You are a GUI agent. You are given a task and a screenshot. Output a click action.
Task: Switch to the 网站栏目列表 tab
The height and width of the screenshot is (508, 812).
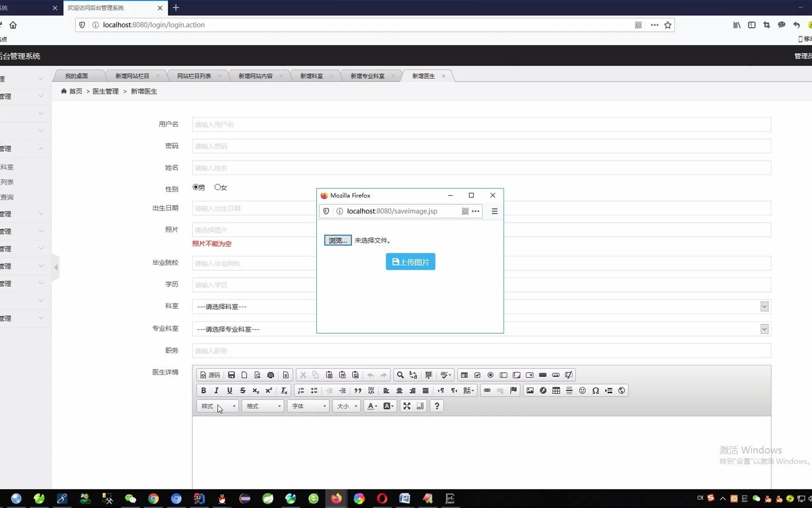click(x=194, y=76)
